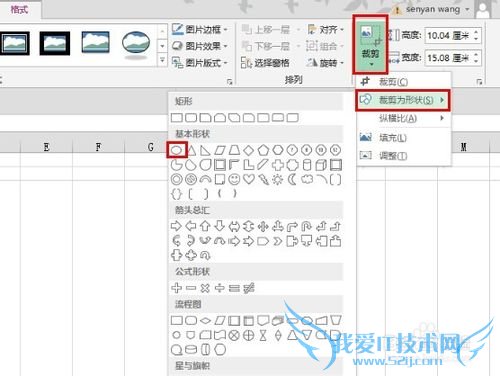Choose the smiley face shape
The image size is (500, 376).
[x=234, y=180]
